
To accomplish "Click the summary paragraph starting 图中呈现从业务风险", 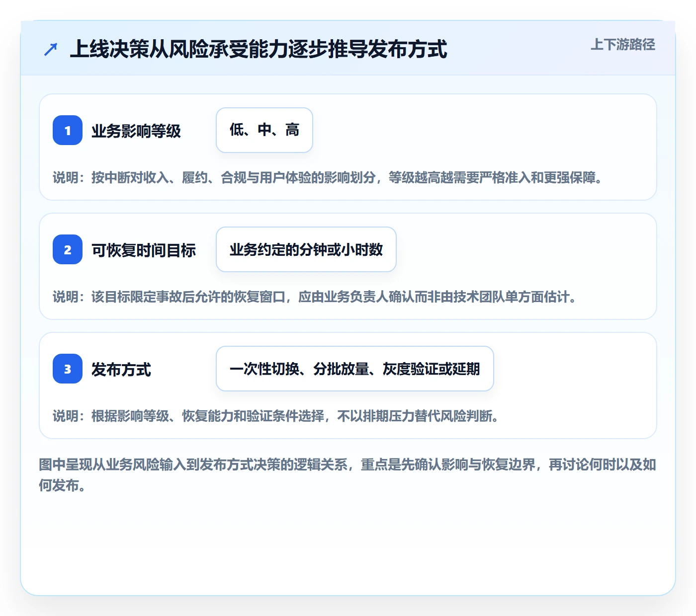I will (x=348, y=475).
